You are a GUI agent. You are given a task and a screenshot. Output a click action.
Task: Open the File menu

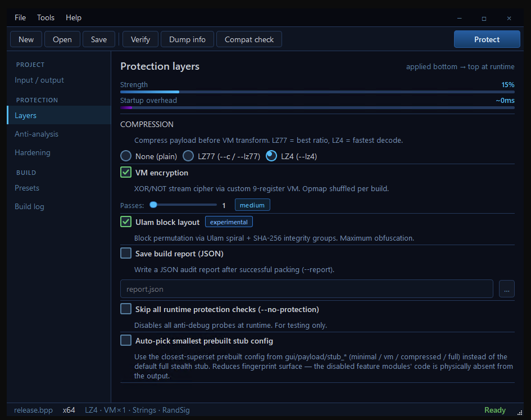[x=20, y=17]
